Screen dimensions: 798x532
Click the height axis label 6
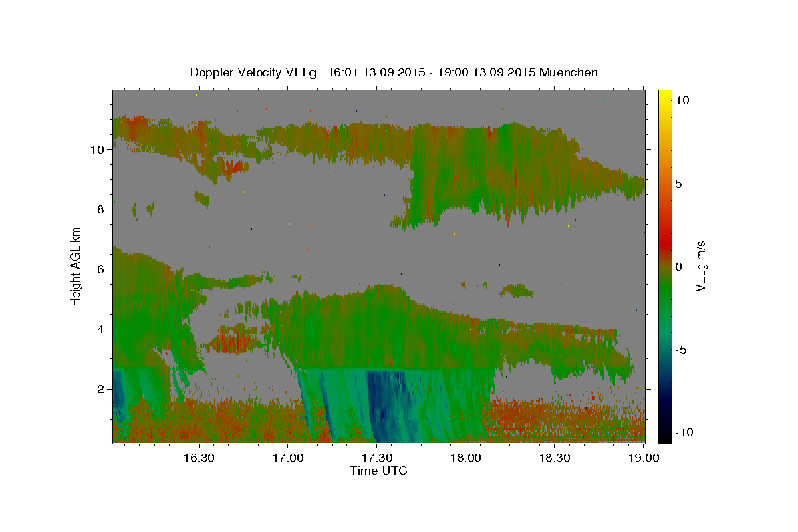click(100, 269)
